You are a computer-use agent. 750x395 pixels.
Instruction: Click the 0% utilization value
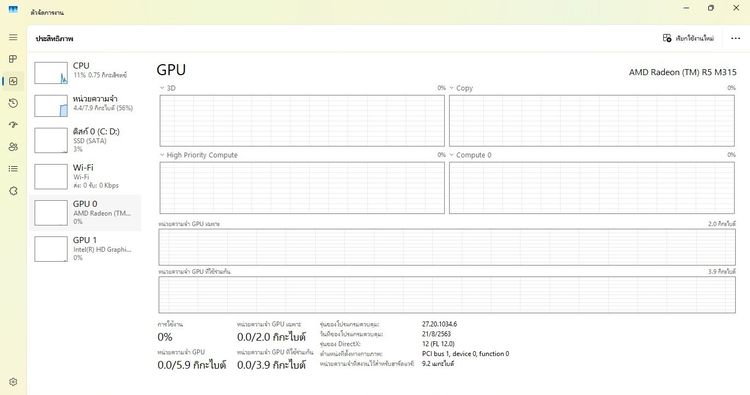point(165,337)
